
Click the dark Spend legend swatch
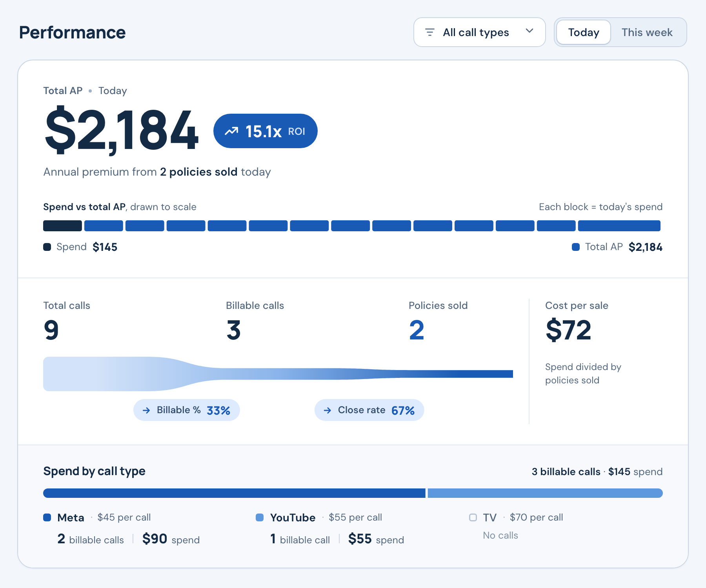pyautogui.click(x=47, y=247)
